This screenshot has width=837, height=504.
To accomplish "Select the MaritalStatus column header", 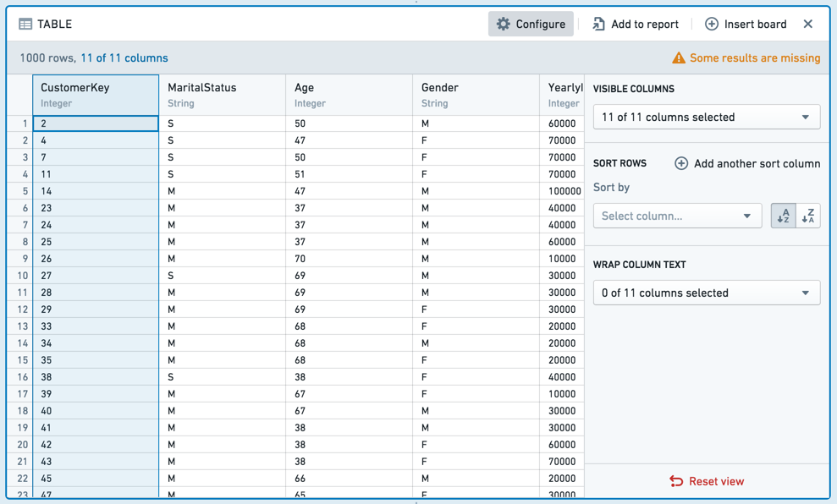I will [222, 95].
